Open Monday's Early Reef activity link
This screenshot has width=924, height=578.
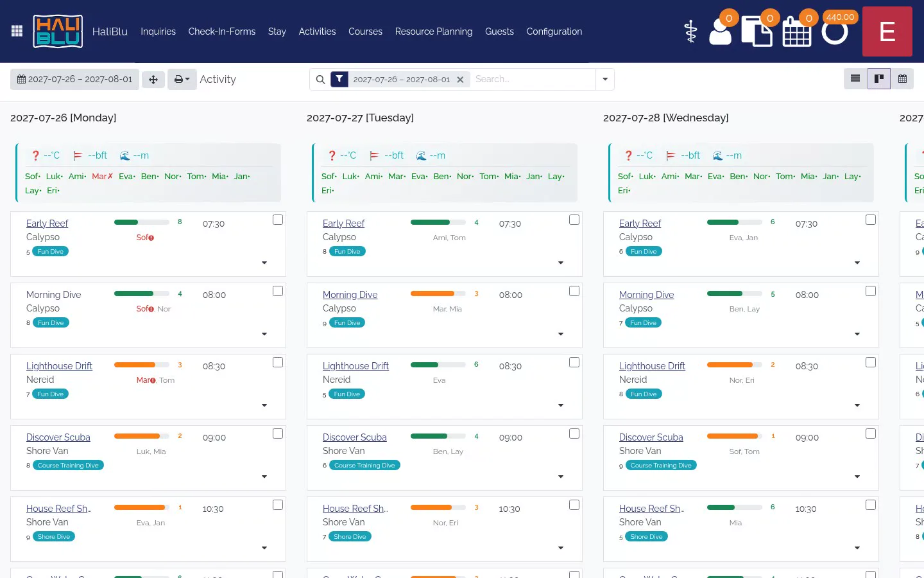coord(47,223)
